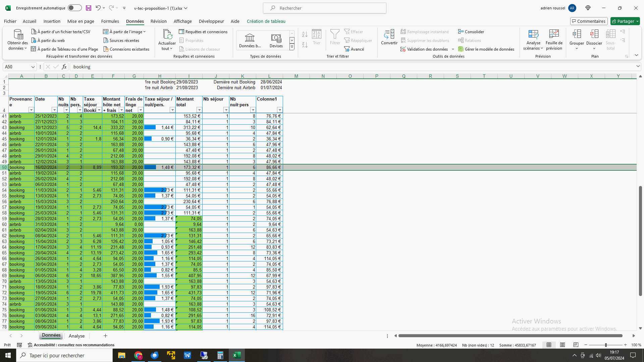This screenshot has height=362, width=644.
Task: Click the Consolider icon
Action: [461, 32]
